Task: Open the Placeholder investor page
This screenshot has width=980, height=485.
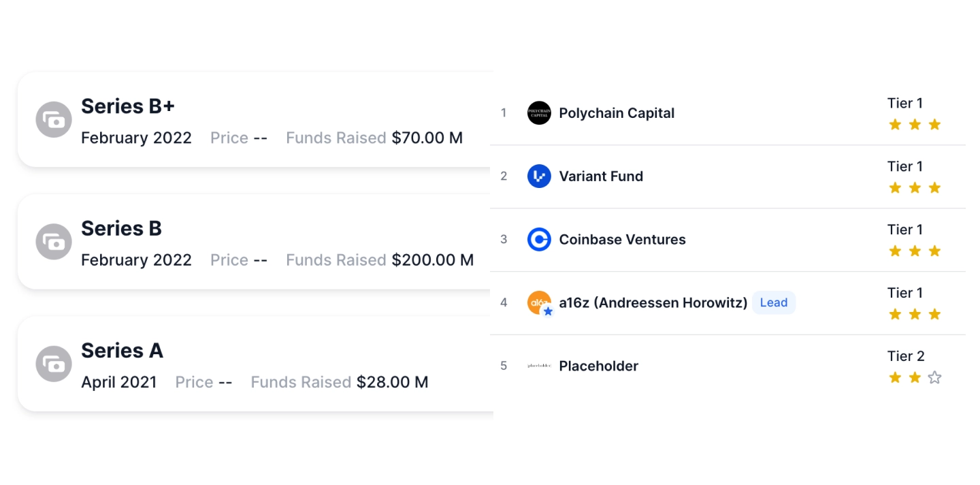Action: [598, 366]
